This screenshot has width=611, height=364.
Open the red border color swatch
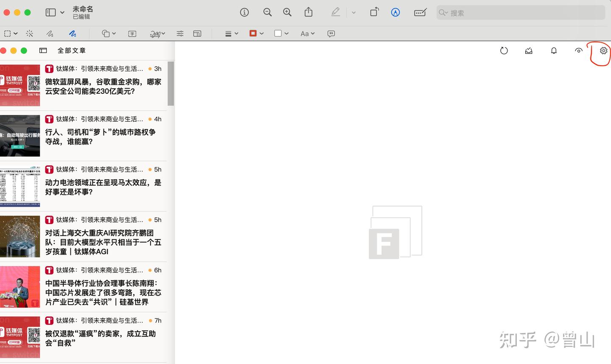point(253,33)
